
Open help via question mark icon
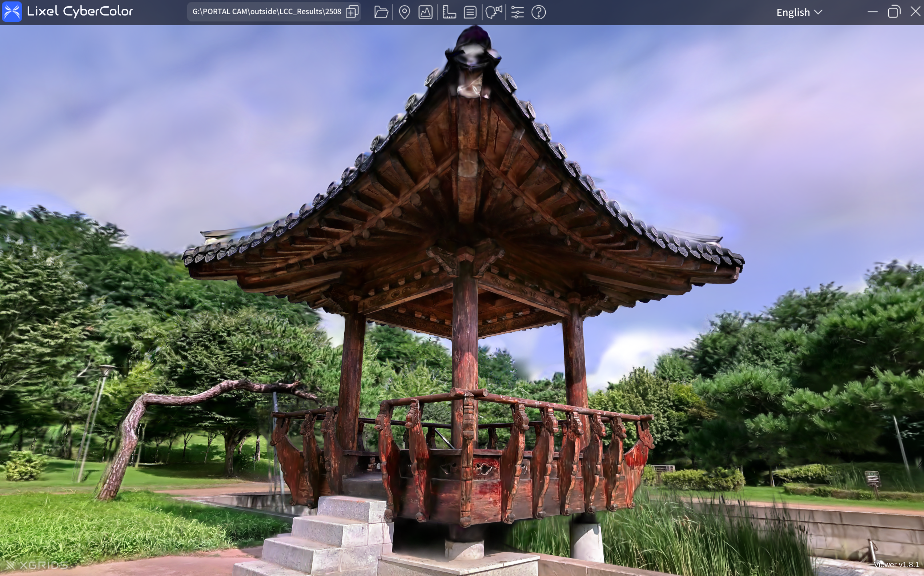538,12
